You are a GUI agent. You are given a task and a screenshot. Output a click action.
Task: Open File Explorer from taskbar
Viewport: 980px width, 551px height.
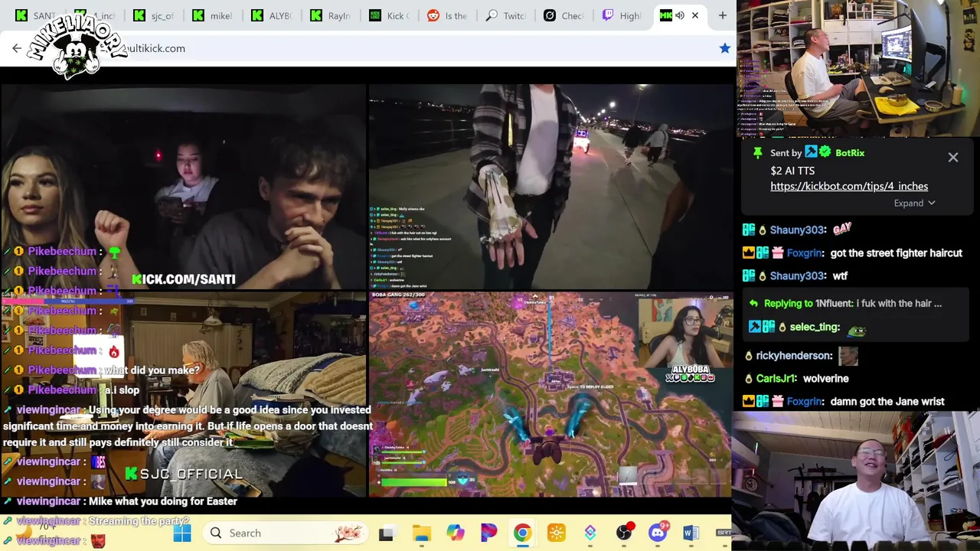(x=421, y=533)
